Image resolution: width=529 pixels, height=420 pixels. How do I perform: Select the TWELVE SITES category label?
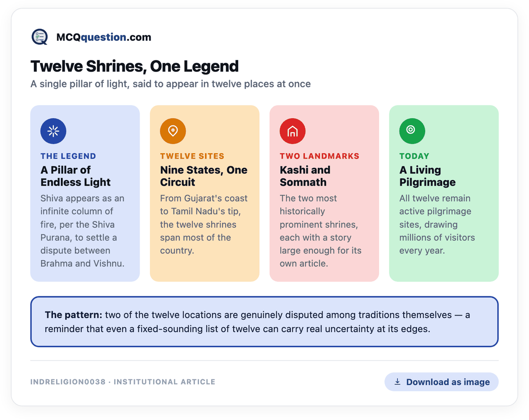(192, 156)
